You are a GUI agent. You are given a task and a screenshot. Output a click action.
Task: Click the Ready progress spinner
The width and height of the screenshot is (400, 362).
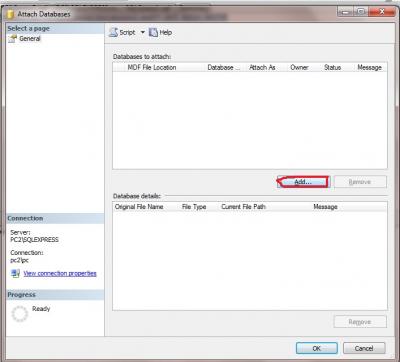click(20, 314)
